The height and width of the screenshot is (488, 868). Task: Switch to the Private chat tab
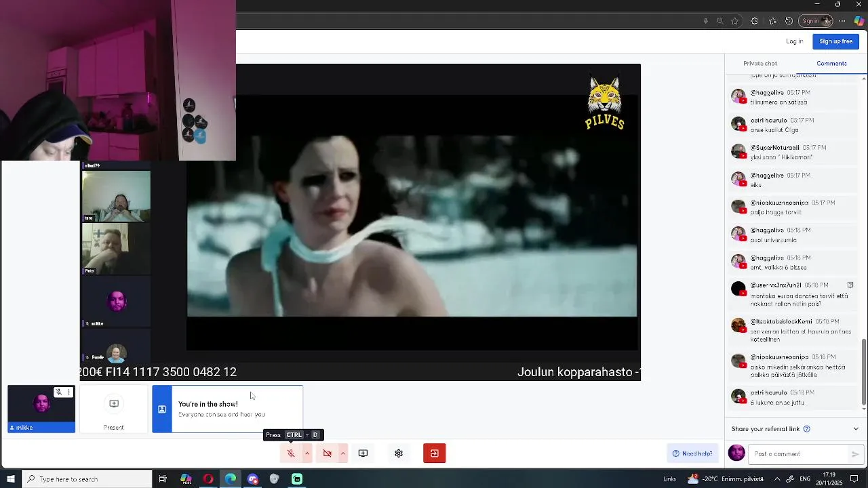[760, 63]
